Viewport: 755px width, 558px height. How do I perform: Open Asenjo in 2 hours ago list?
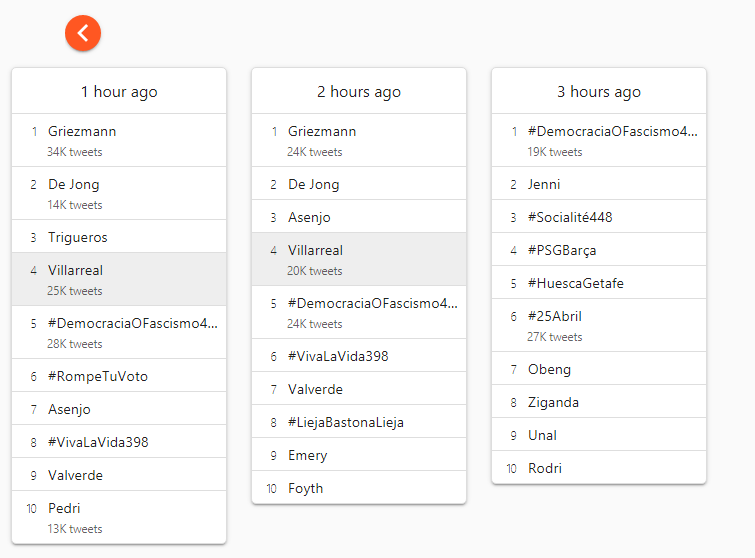tap(309, 217)
